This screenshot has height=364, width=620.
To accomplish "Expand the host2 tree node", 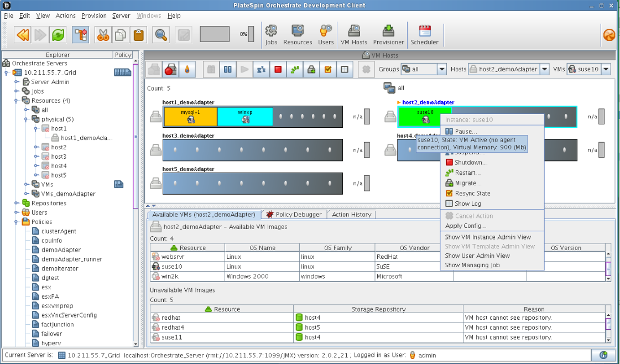I will 37,147.
